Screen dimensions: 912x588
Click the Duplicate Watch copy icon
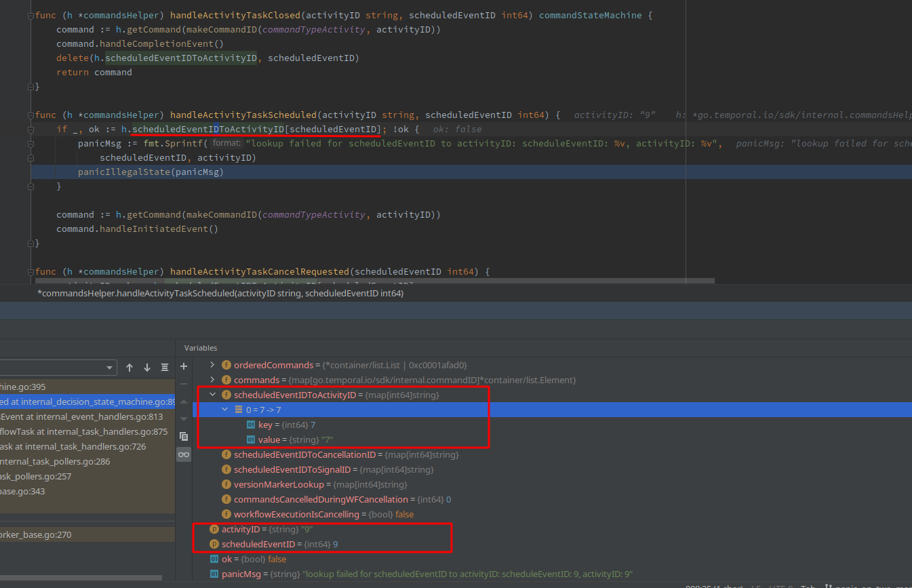(184, 436)
